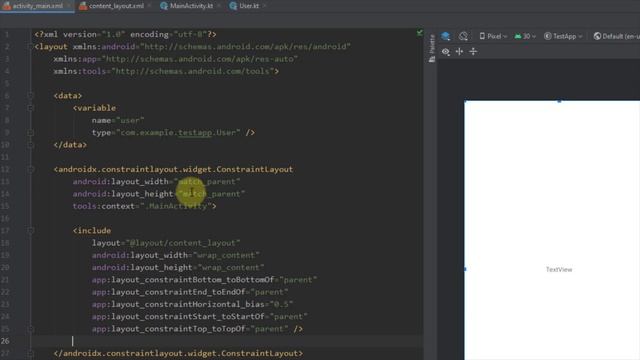Close the User.kt tab
This screenshot has width=640, height=360.
tap(264, 6)
